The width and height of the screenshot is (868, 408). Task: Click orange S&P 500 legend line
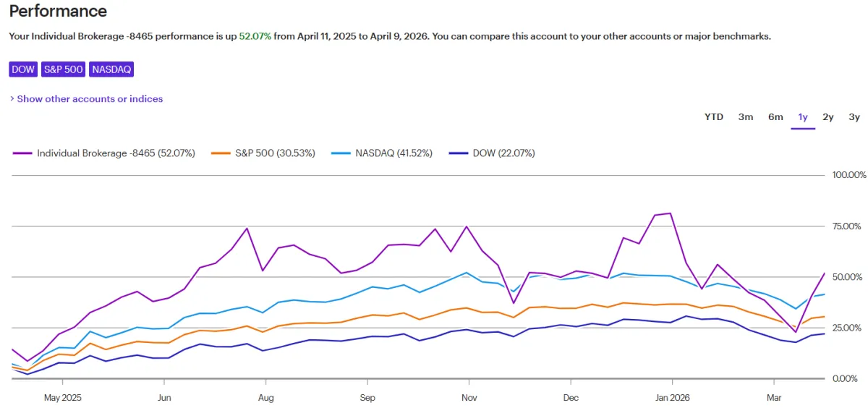tap(221, 153)
